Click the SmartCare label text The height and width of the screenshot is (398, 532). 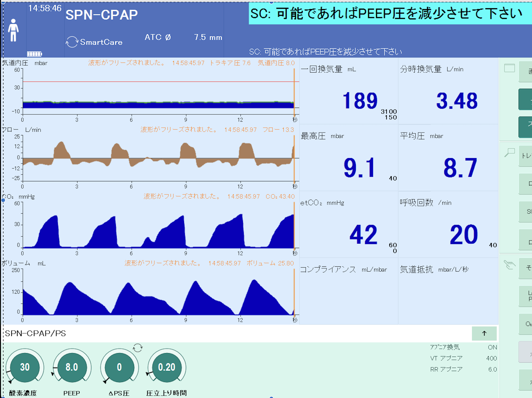[x=101, y=42]
